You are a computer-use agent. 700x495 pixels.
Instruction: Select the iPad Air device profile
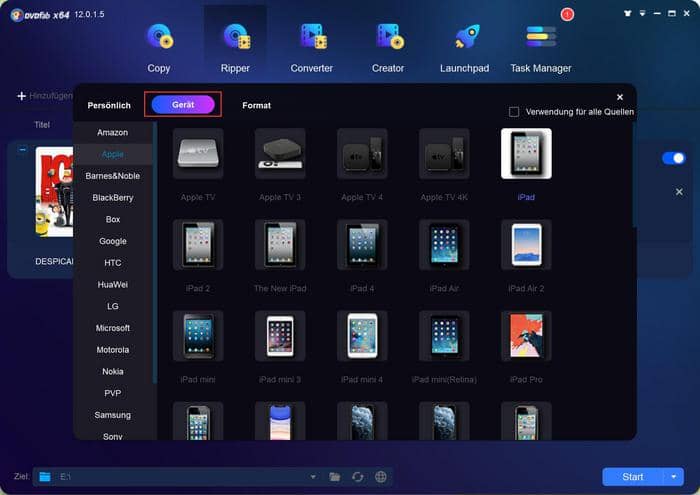[444, 245]
